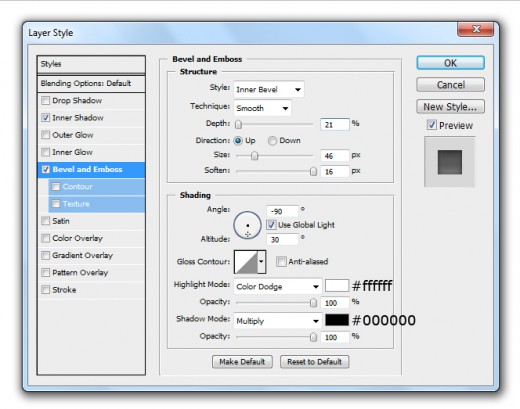Enable the Anti-aliased checkbox

point(281,262)
